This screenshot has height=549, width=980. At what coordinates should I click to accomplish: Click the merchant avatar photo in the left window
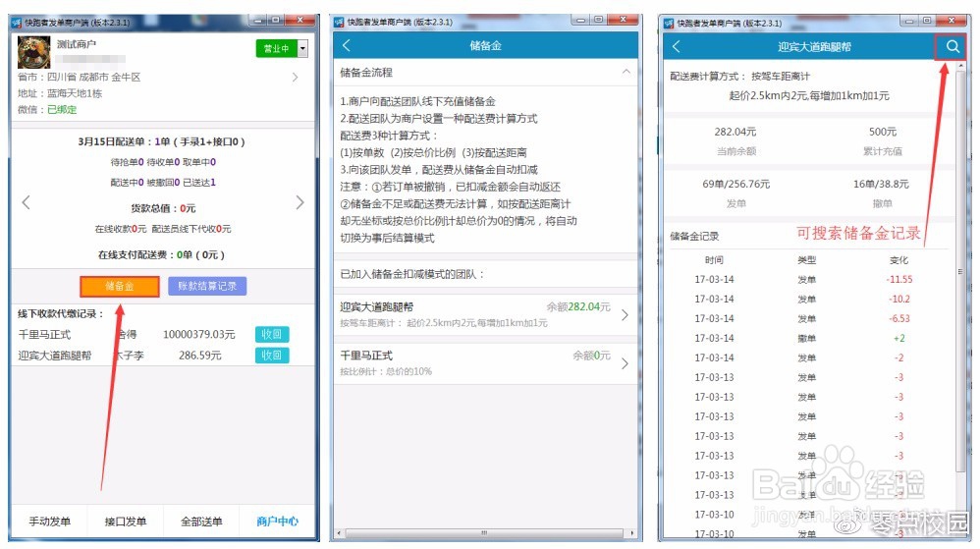click(33, 52)
